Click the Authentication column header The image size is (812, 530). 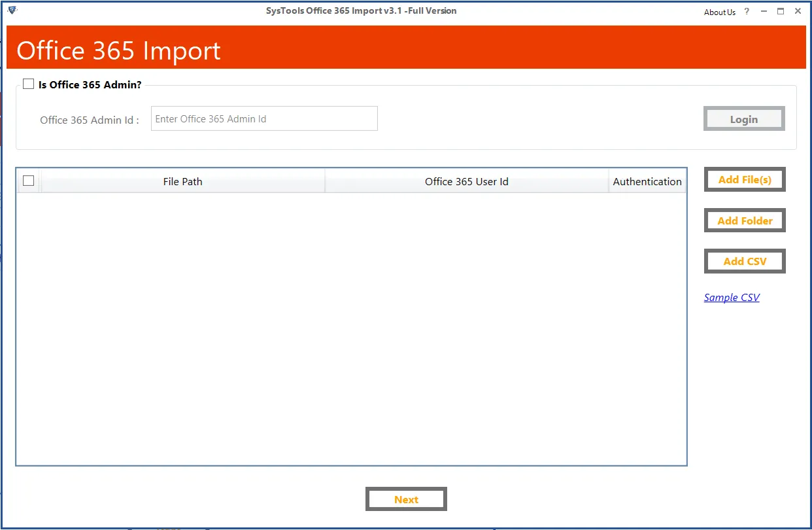pyautogui.click(x=647, y=181)
